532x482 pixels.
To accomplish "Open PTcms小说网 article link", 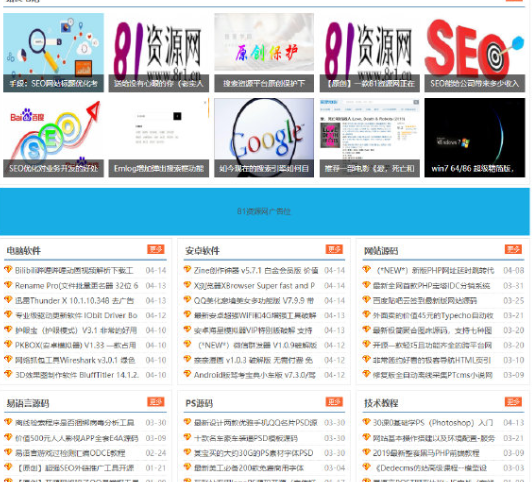I will 433,375.
